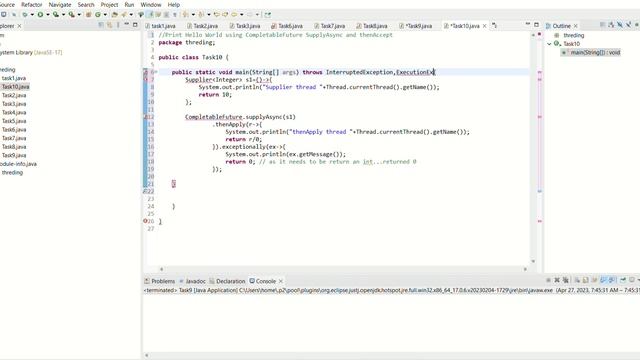Click the Pin Editor icon
Viewport: 640px width, 360px height.
point(267,15)
